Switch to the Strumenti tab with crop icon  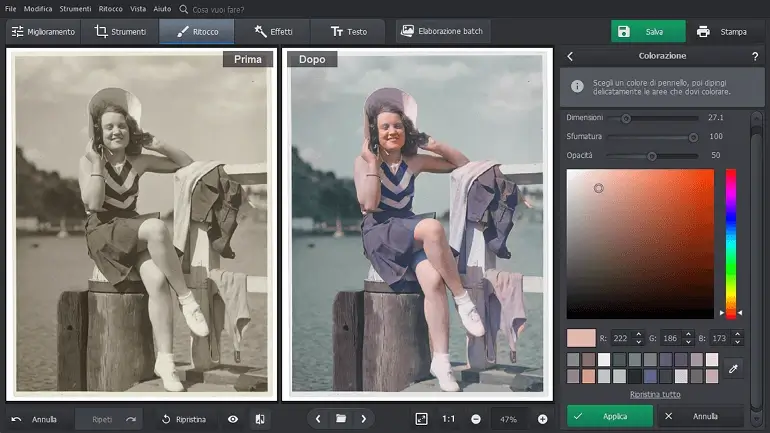(120, 31)
